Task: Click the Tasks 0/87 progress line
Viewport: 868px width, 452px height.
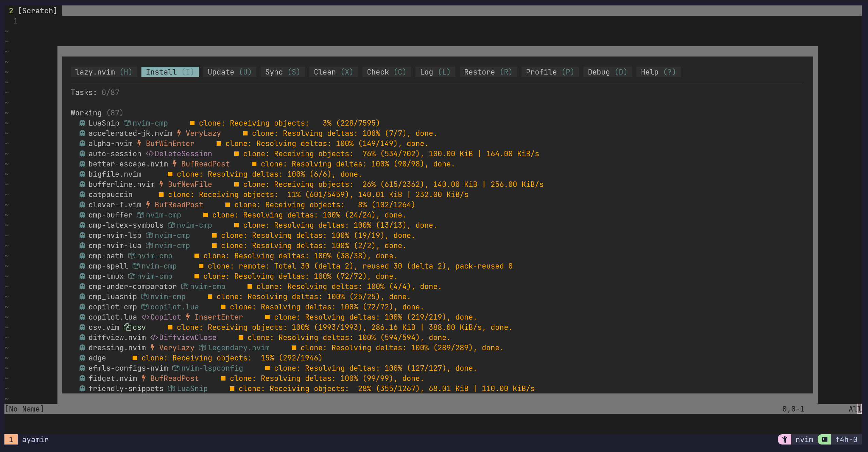Action: (x=95, y=92)
